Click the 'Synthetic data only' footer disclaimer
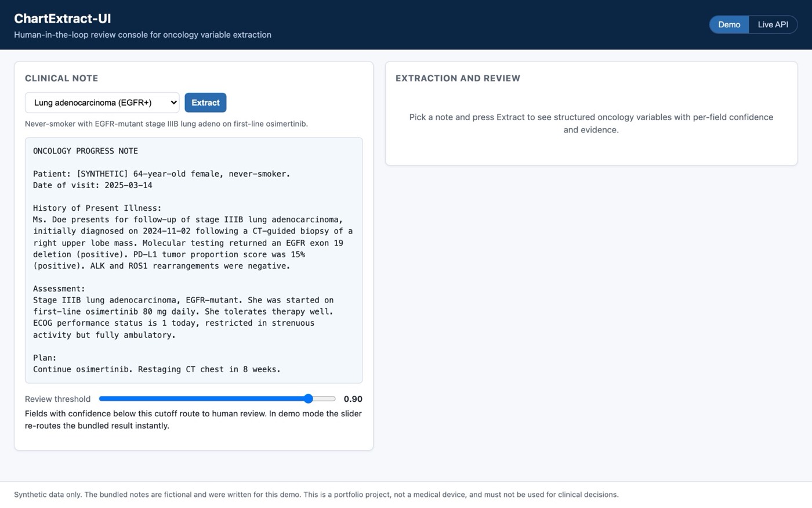The width and height of the screenshot is (812, 508). (x=316, y=495)
